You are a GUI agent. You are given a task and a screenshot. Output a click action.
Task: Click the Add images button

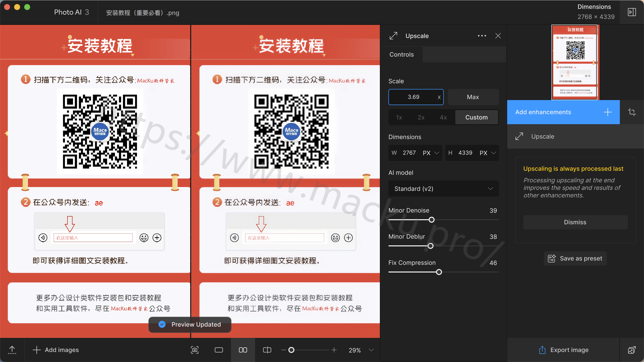[x=56, y=350]
